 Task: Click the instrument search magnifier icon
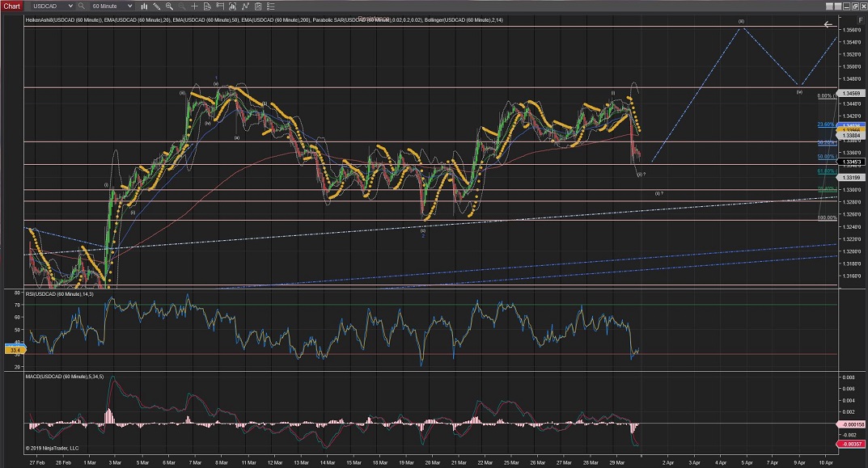(x=82, y=6)
